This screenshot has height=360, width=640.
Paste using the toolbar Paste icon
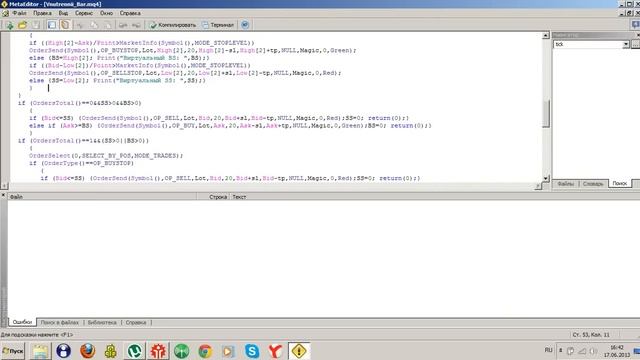click(x=107, y=25)
